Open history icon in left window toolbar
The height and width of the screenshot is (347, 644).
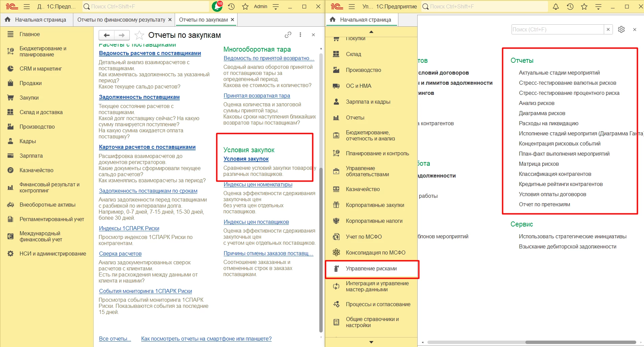click(x=231, y=6)
